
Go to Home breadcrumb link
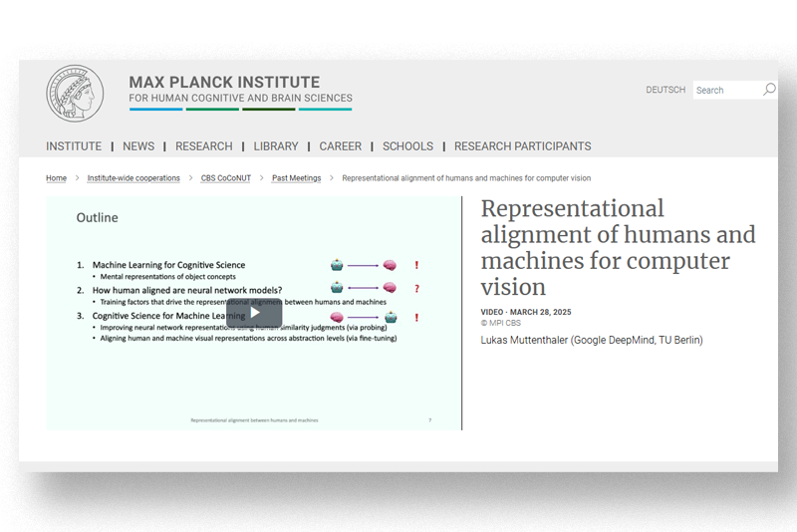[x=56, y=178]
